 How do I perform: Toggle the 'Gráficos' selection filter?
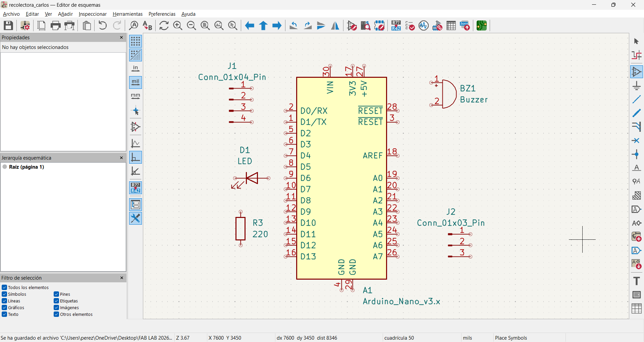click(x=4, y=307)
